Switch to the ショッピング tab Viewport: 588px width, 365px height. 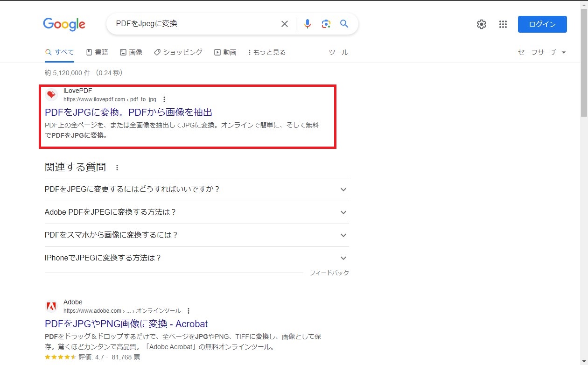click(x=178, y=52)
